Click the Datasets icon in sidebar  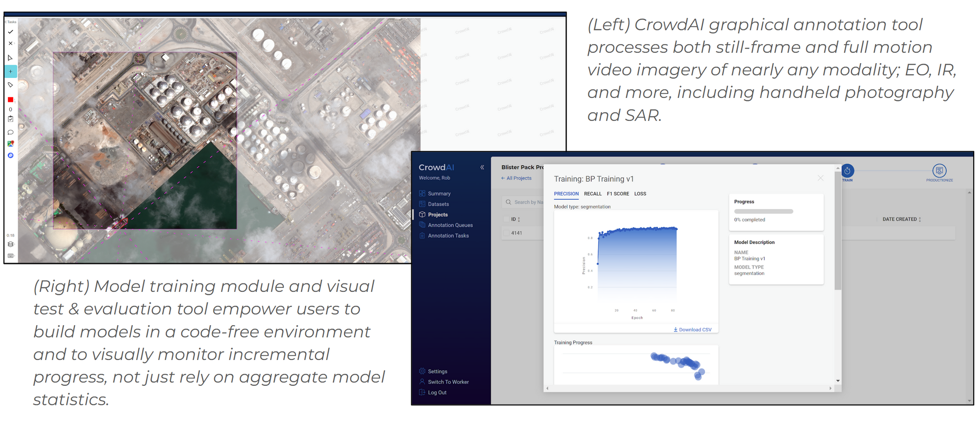click(x=422, y=204)
